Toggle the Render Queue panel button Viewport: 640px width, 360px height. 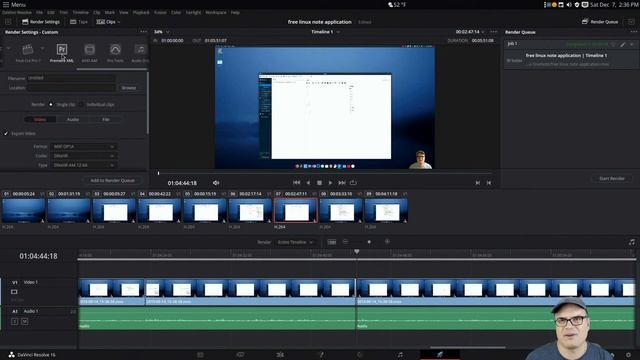(600, 22)
